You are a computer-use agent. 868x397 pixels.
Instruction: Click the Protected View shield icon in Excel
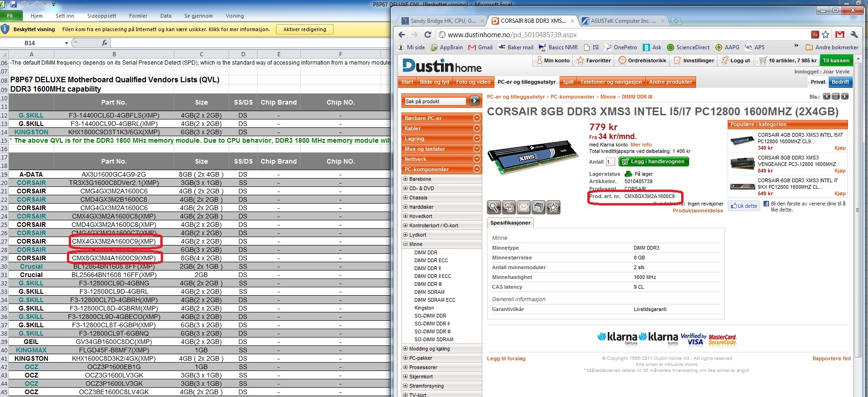[5, 29]
